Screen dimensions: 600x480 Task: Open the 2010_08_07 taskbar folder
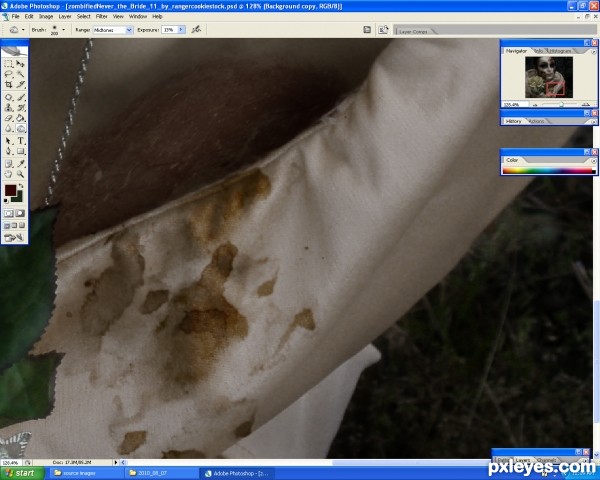pos(162,473)
